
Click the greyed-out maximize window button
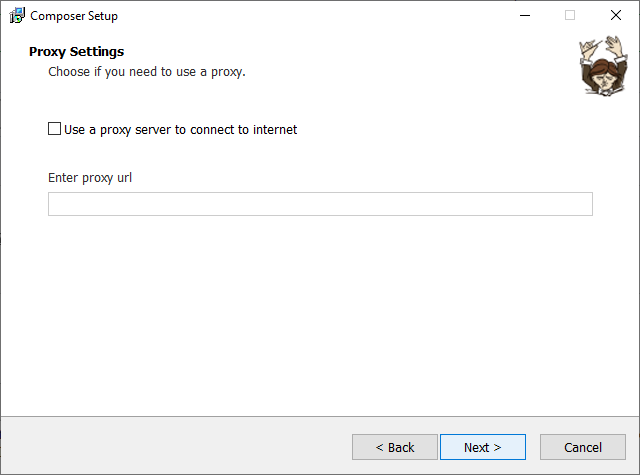570,16
